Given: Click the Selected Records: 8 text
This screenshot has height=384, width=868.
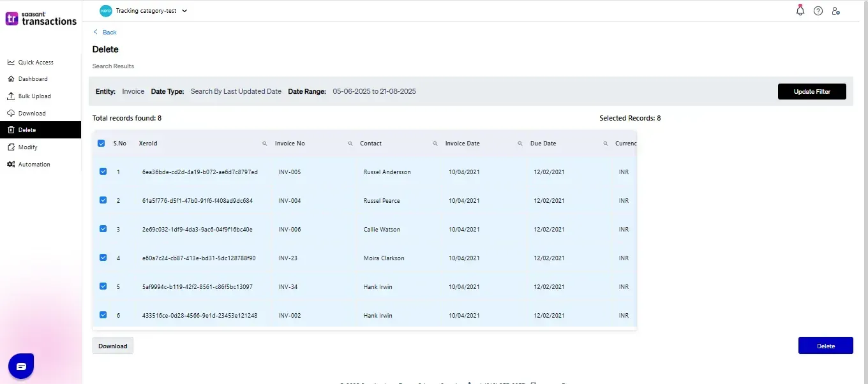Looking at the screenshot, I should click(630, 119).
